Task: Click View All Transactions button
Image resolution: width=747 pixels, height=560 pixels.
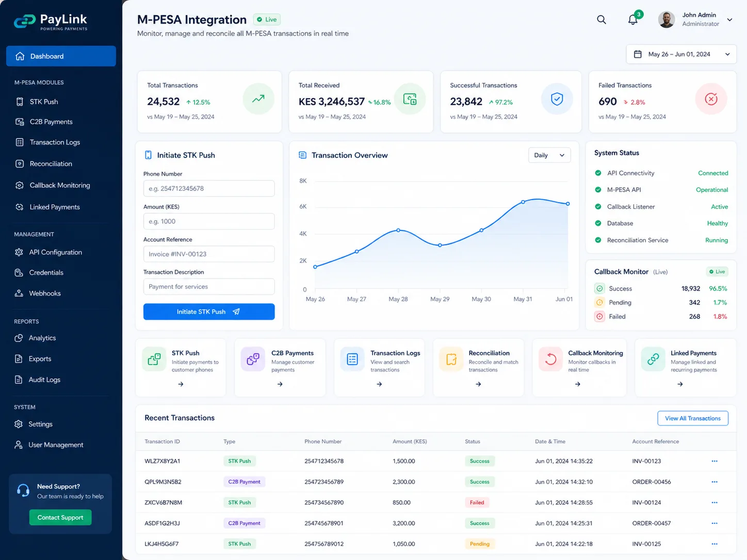Action: [x=693, y=418]
